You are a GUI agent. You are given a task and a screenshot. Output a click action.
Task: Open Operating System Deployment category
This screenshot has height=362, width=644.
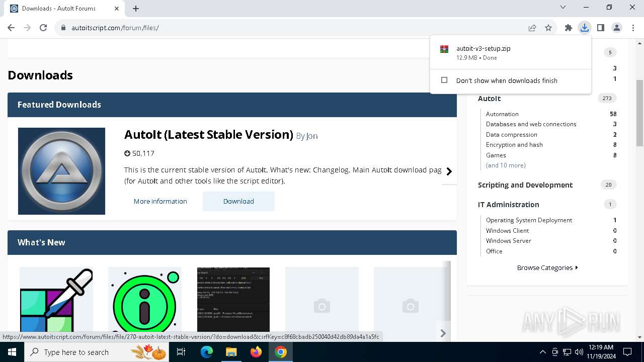coord(529,220)
